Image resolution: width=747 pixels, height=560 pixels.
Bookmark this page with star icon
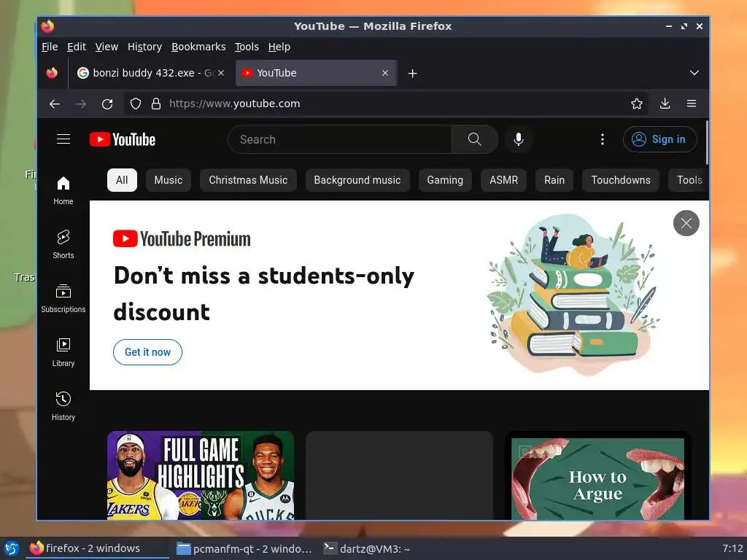[x=636, y=104]
